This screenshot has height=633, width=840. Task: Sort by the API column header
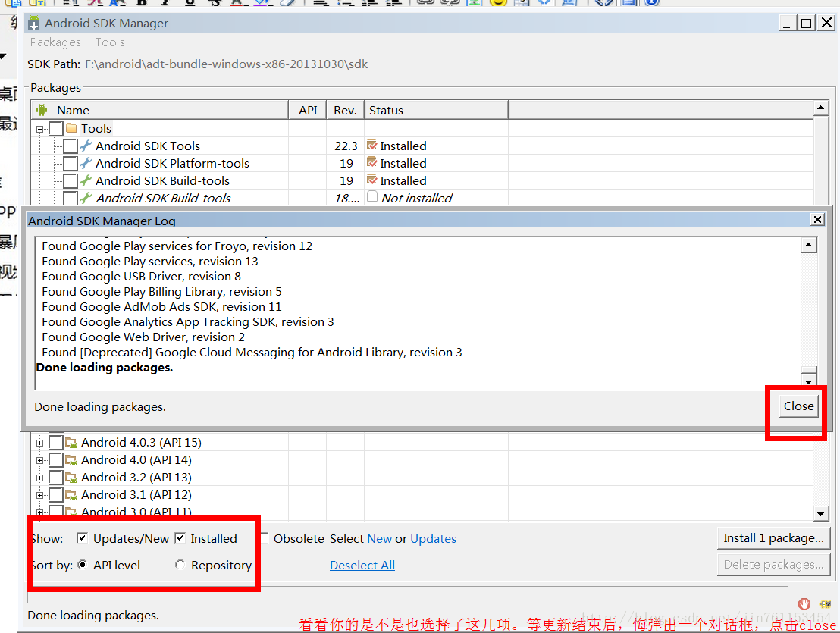pos(308,110)
